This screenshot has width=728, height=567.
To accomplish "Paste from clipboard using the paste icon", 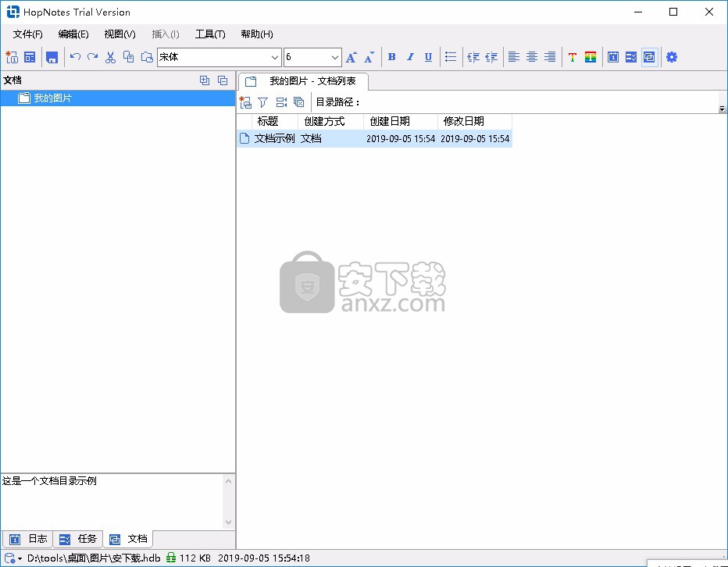I will click(x=147, y=57).
